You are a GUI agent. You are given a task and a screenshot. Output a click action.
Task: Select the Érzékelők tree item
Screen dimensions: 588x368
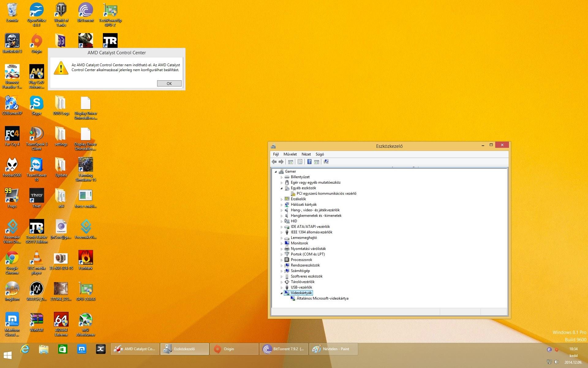[x=298, y=199]
